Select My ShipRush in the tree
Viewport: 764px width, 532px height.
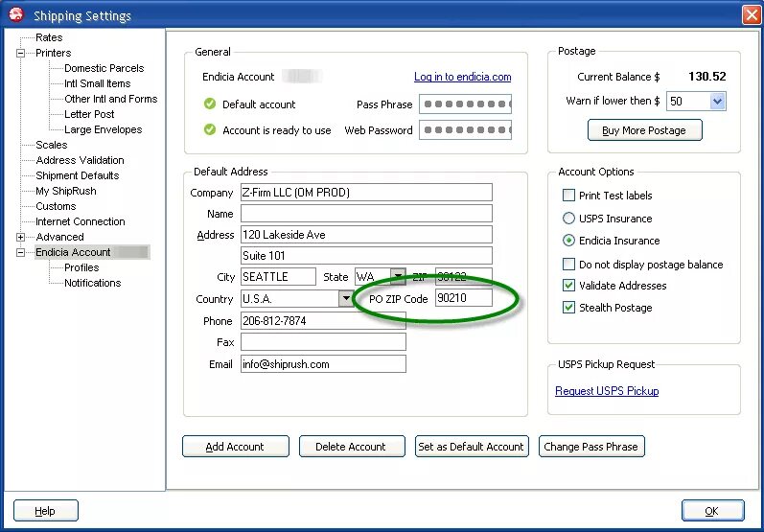[66, 191]
